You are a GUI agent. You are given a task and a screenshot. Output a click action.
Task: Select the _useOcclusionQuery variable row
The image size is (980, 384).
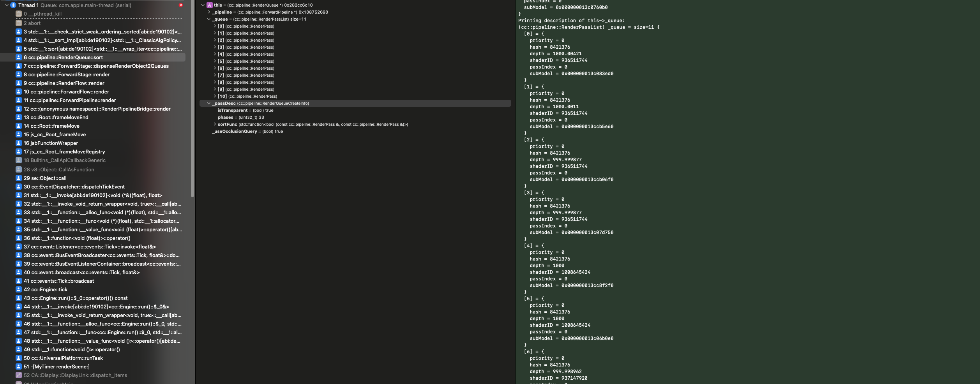(247, 131)
